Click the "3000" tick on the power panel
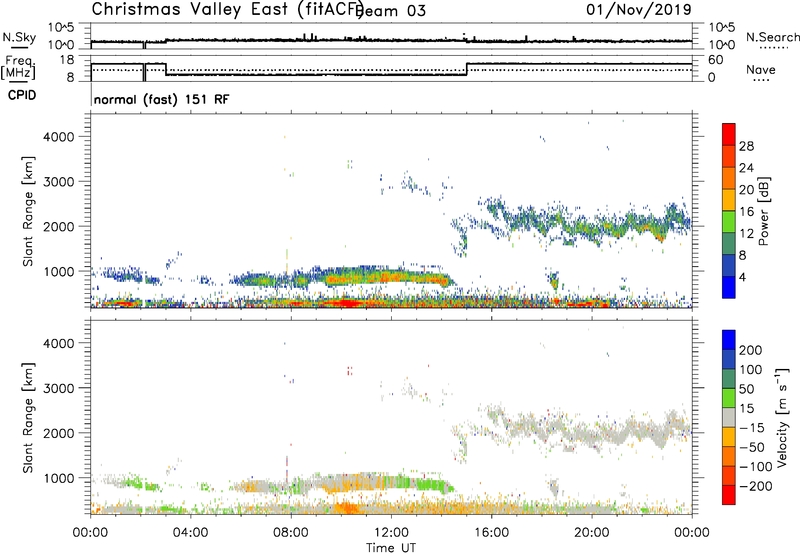Screen dimensions: 800x554 point(59,182)
